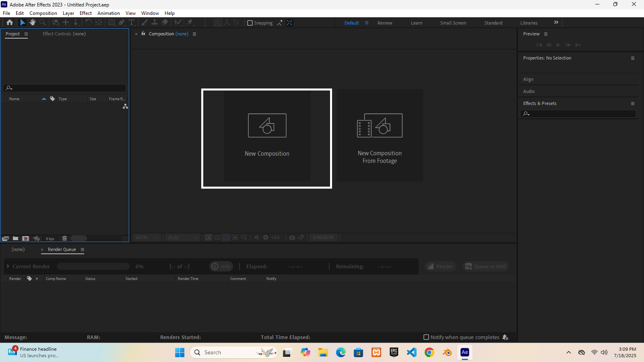Select the Hand tool
Screen dimensions: 644x362
tap(33, 23)
